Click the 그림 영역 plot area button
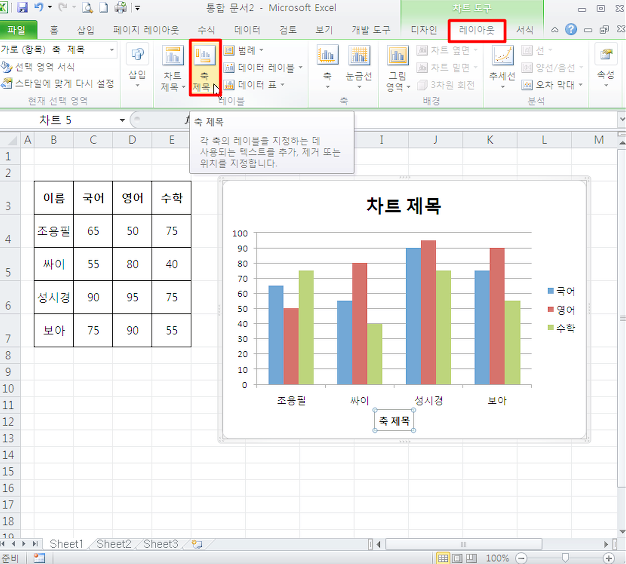The image size is (626, 564). click(398, 68)
